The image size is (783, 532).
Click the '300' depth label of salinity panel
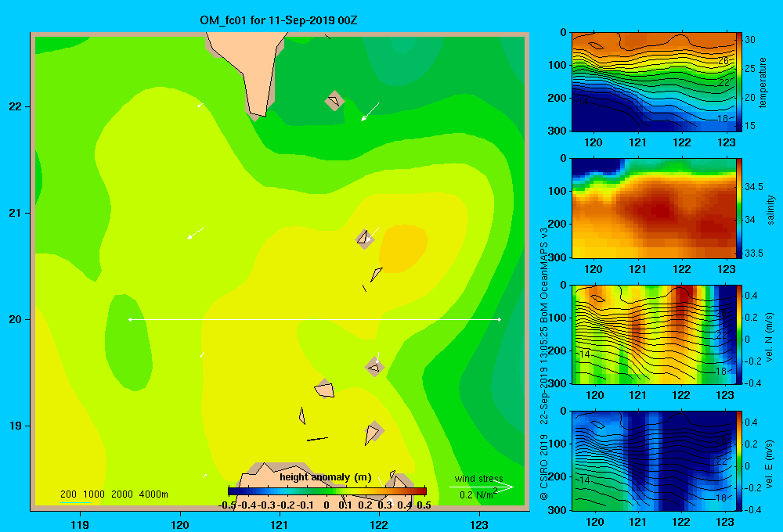pyautogui.click(x=557, y=257)
